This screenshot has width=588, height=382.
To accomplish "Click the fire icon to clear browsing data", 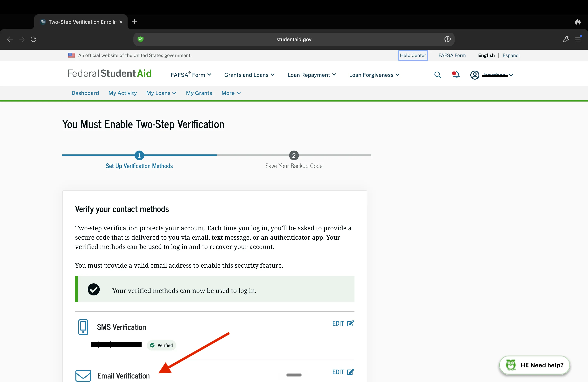I will (x=578, y=22).
